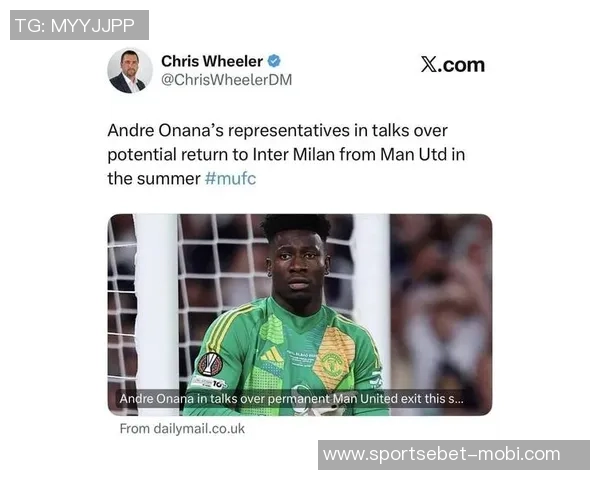Open the dailymail.co.uk source link
Image resolution: width=600 pixels, height=480 pixels.
(x=182, y=429)
